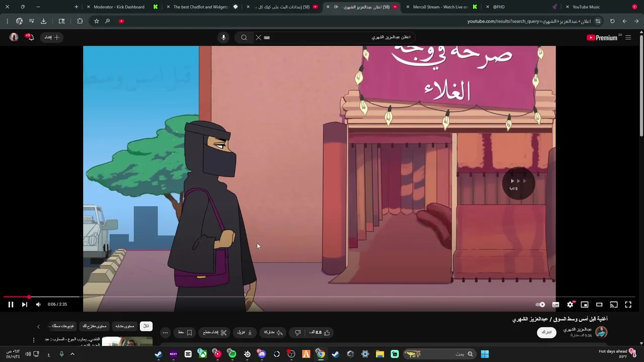Toggle the autoplay switch

540,304
